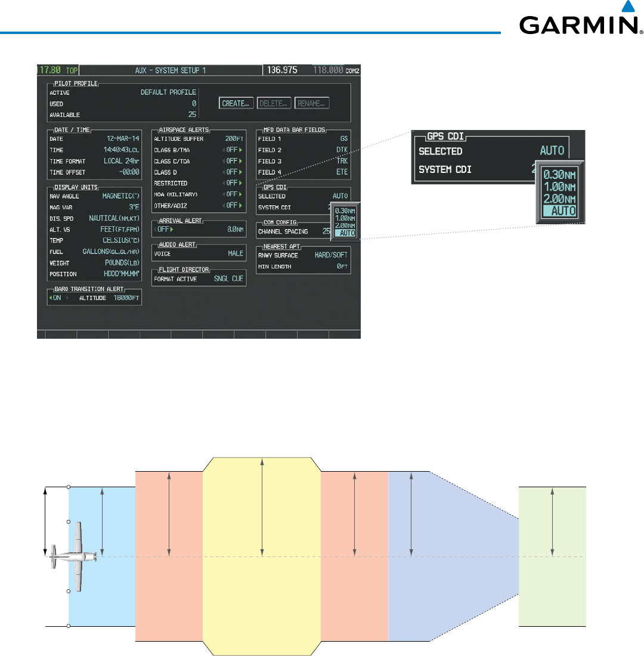
Task: Select CHANNEL SPACING value in COM CONFIG
Action: click(326, 231)
